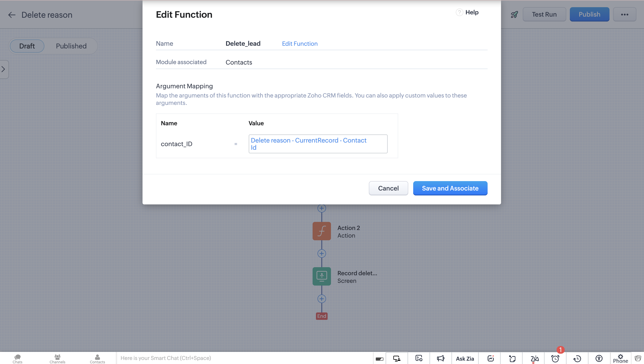Open the Help question mark icon
This screenshot has height=364, width=644.
[x=459, y=12]
